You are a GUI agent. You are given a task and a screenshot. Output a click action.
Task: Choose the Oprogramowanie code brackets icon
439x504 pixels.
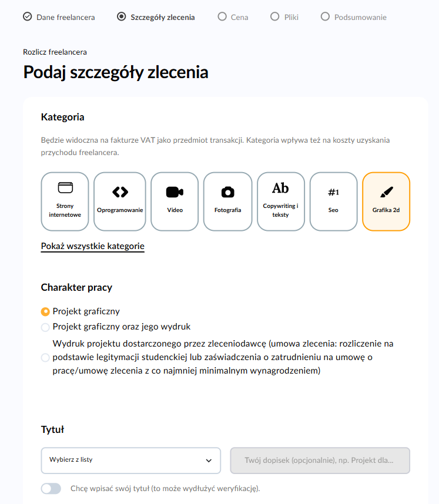(120, 191)
